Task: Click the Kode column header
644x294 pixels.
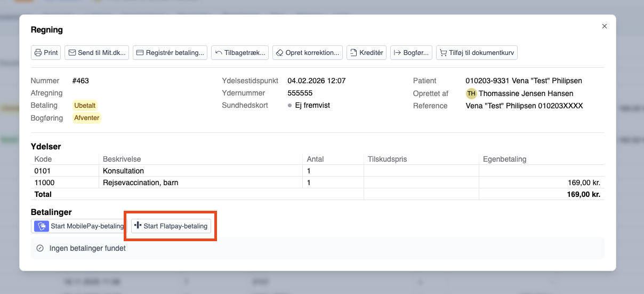Action: pos(43,159)
